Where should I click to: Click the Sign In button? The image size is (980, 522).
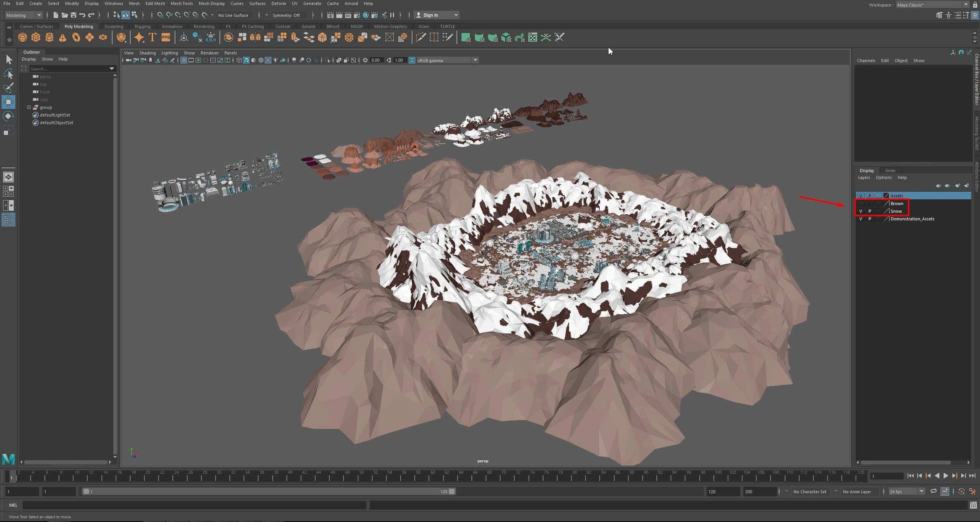pyautogui.click(x=430, y=15)
